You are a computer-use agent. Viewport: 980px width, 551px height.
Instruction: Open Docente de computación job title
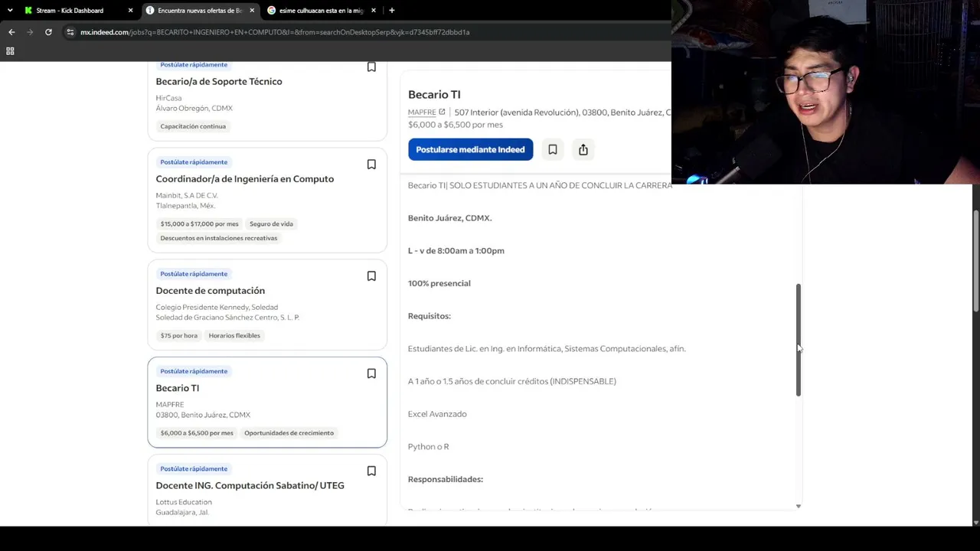211,291
